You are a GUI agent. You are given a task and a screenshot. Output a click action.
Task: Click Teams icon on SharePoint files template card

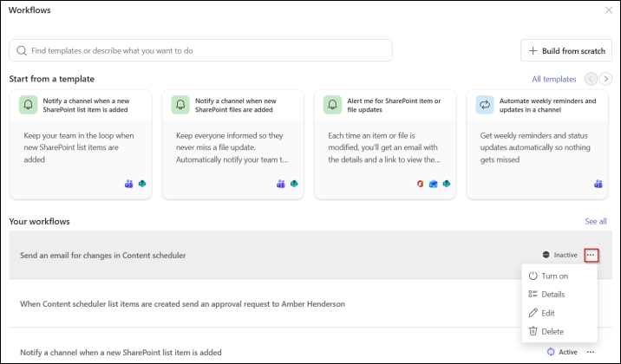[x=281, y=184]
